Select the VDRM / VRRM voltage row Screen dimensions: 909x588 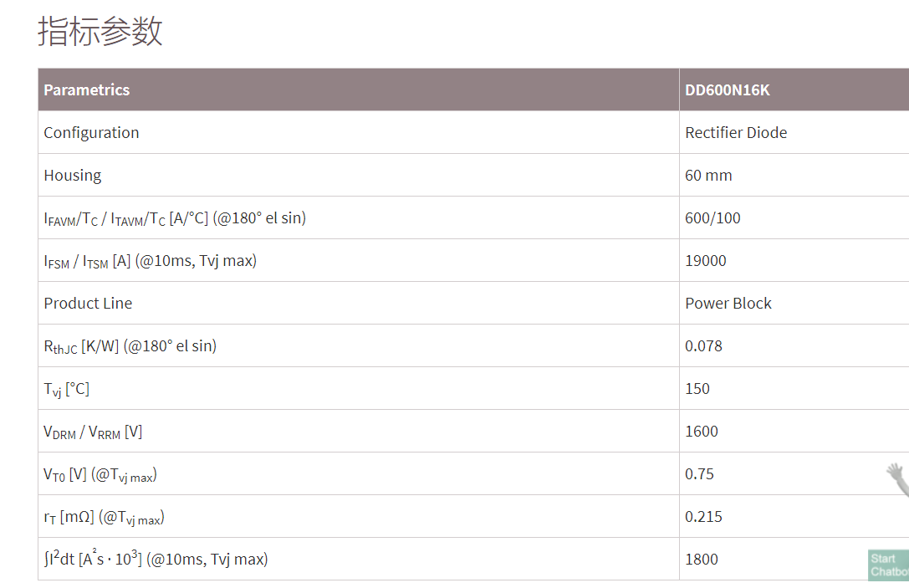click(473, 431)
